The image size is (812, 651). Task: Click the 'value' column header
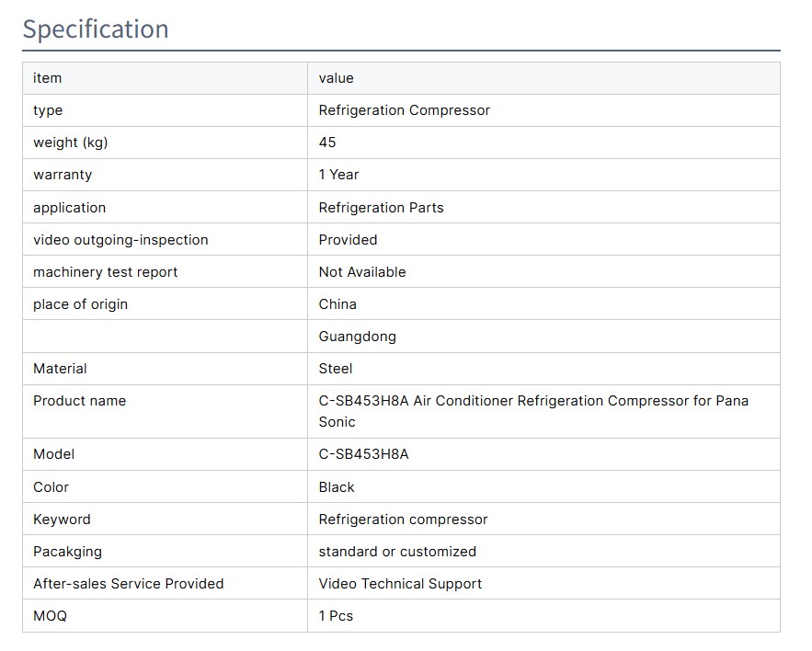coord(336,78)
